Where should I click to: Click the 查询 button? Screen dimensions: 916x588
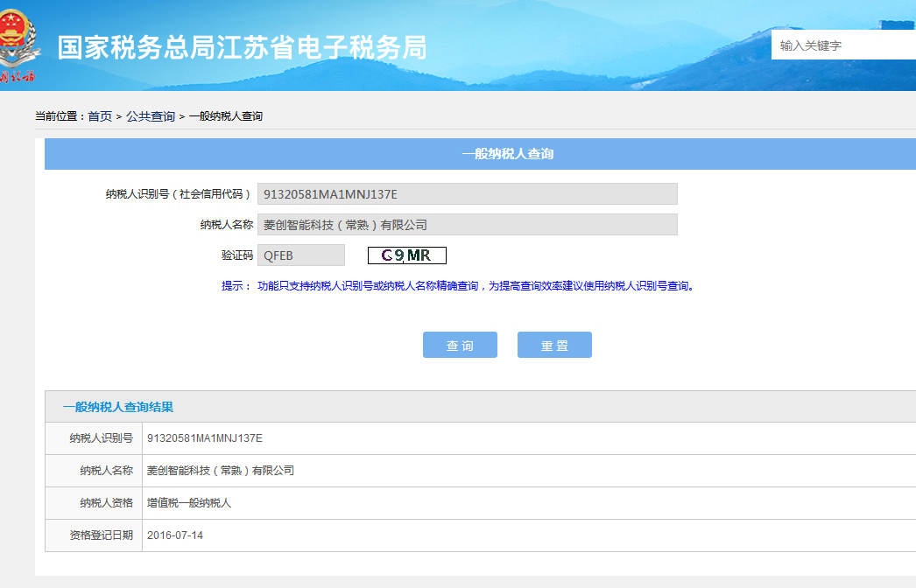coord(460,345)
